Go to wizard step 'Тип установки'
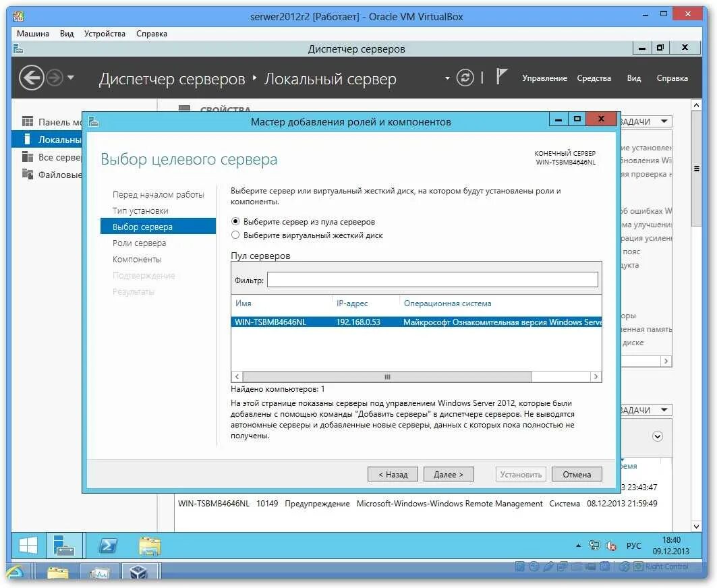 tap(140, 210)
